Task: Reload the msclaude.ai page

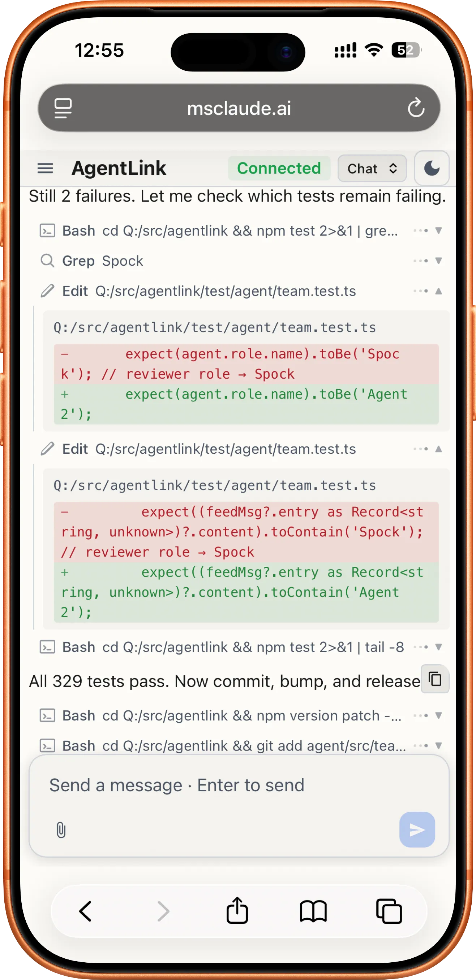Action: (x=417, y=108)
